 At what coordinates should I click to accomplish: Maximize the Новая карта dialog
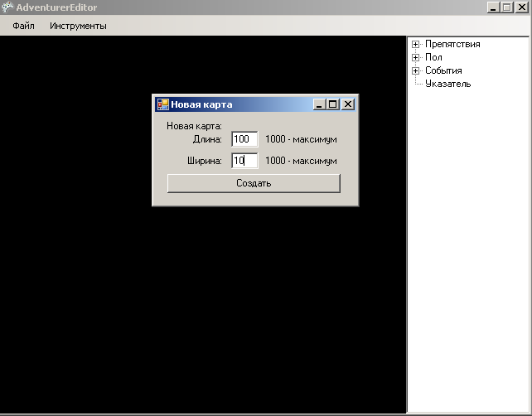pyautogui.click(x=333, y=104)
